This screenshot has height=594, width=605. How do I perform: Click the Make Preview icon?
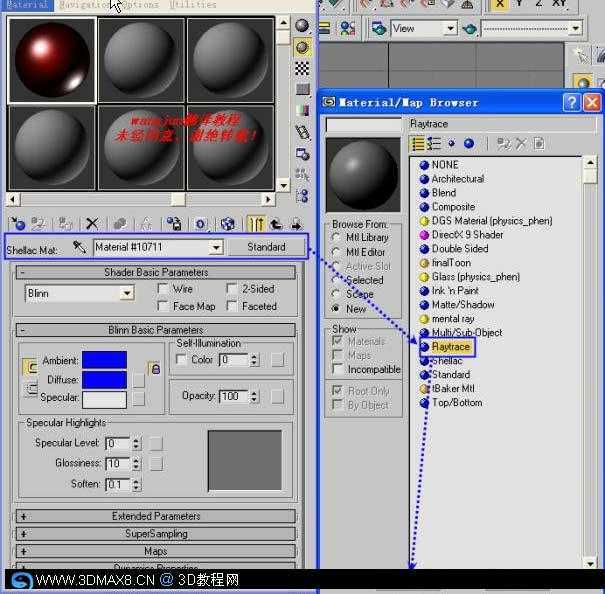tap(302, 132)
